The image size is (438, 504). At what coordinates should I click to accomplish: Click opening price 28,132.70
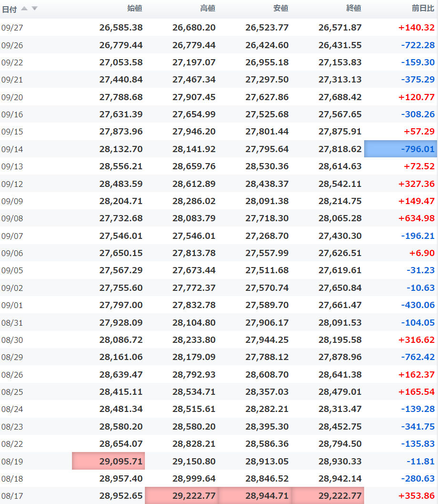click(121, 149)
